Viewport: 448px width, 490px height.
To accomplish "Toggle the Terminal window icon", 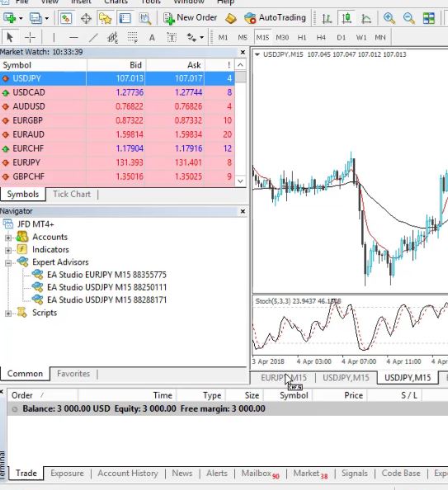I will click(x=125, y=18).
